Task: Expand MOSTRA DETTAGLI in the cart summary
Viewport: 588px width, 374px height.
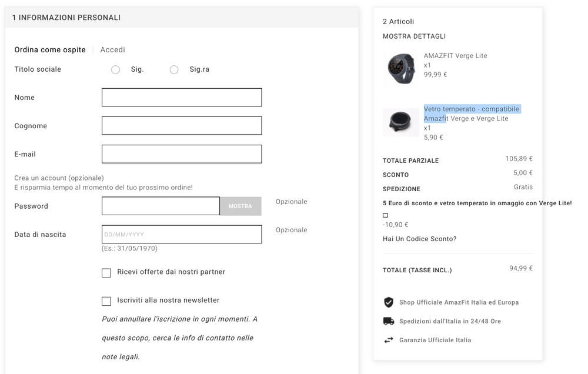Action: 414,36
